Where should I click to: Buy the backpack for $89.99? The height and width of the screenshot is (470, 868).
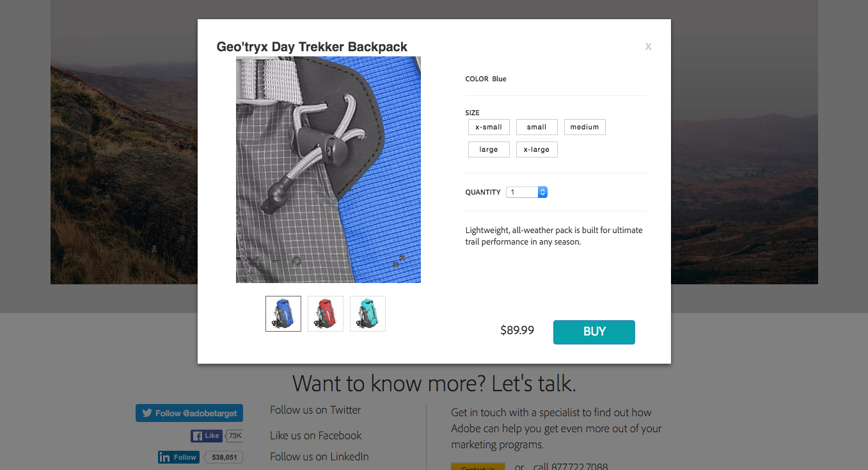(x=594, y=332)
